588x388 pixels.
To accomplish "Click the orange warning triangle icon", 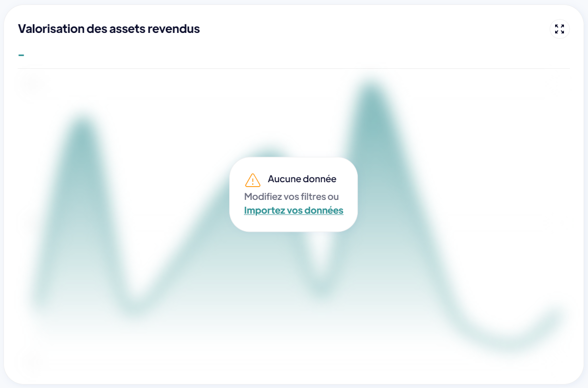I will click(x=252, y=180).
